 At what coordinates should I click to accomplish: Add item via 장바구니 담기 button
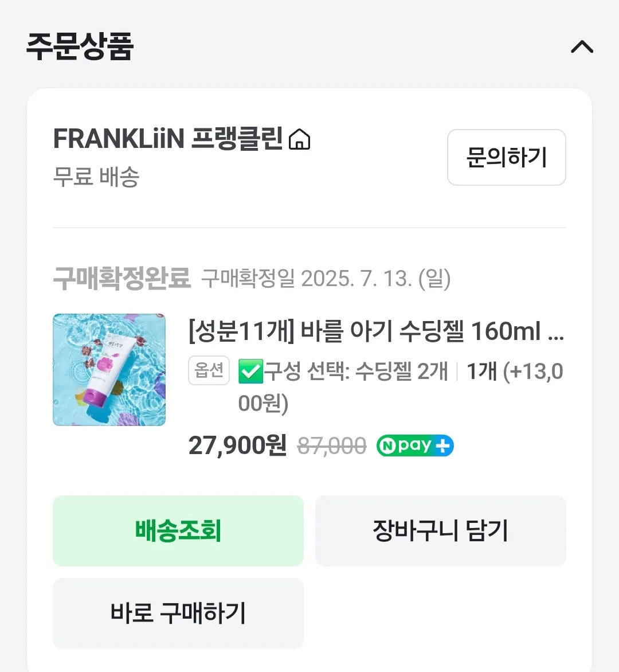[440, 531]
